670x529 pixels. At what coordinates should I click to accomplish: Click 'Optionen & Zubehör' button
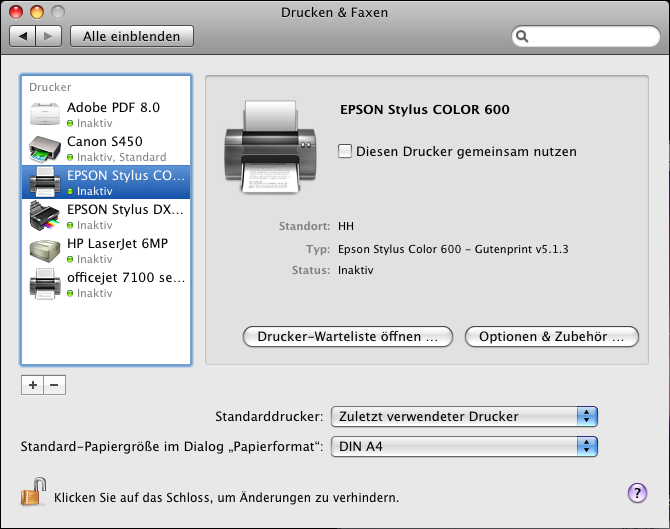(551, 337)
